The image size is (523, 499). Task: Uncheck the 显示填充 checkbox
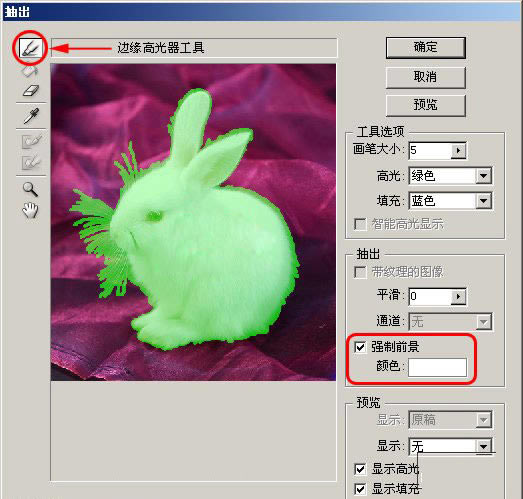360,489
